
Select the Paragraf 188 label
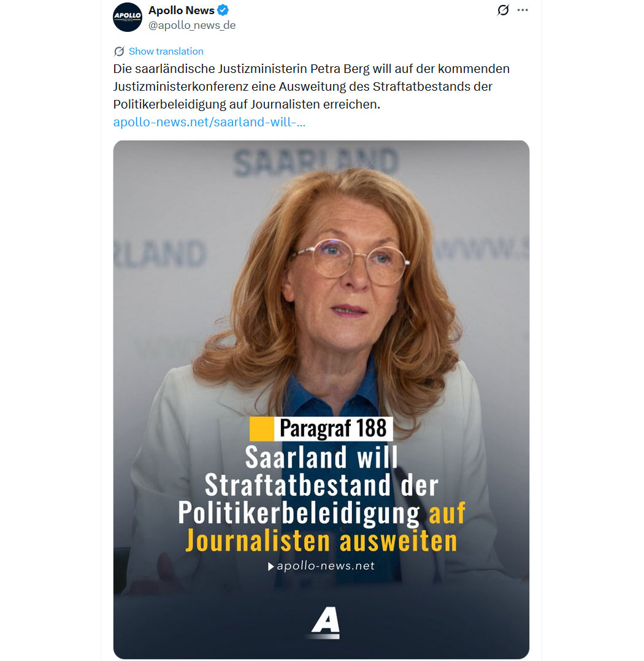(333, 429)
